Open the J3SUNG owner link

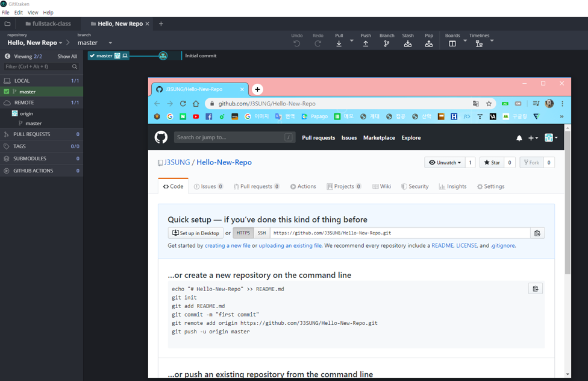click(177, 162)
